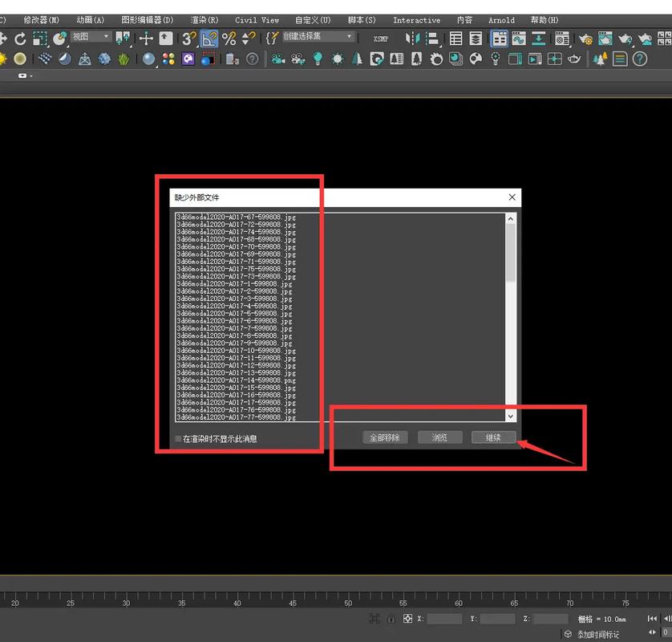Open Render Setup teapot with gear

click(x=585, y=39)
